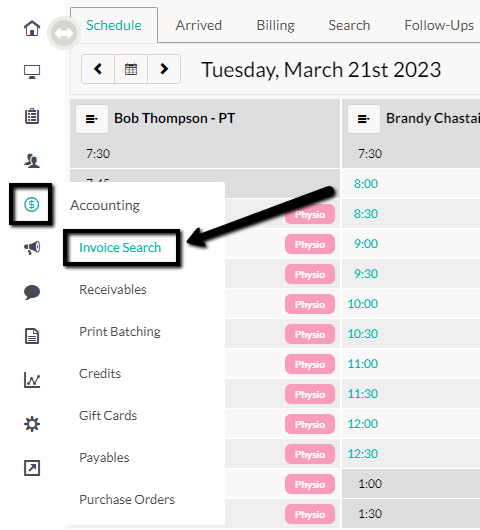Open the patients people icon
Image resolution: width=480 pixels, height=530 pixels.
coord(32,161)
